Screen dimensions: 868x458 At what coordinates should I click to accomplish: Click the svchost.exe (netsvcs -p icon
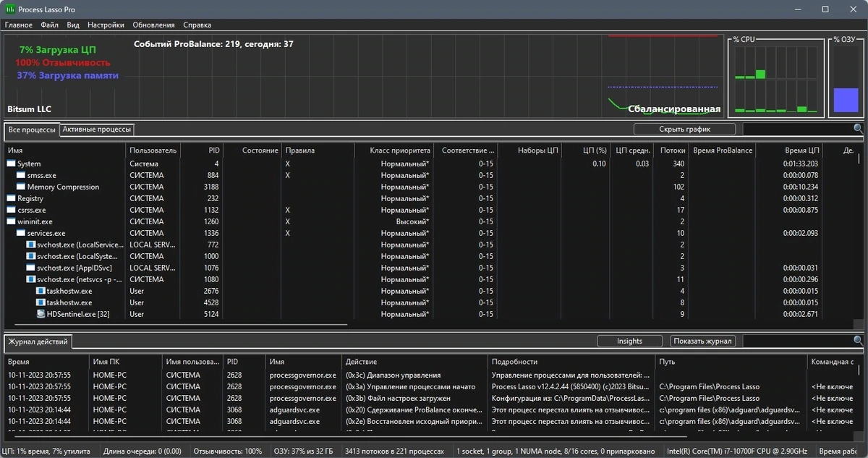31,279
